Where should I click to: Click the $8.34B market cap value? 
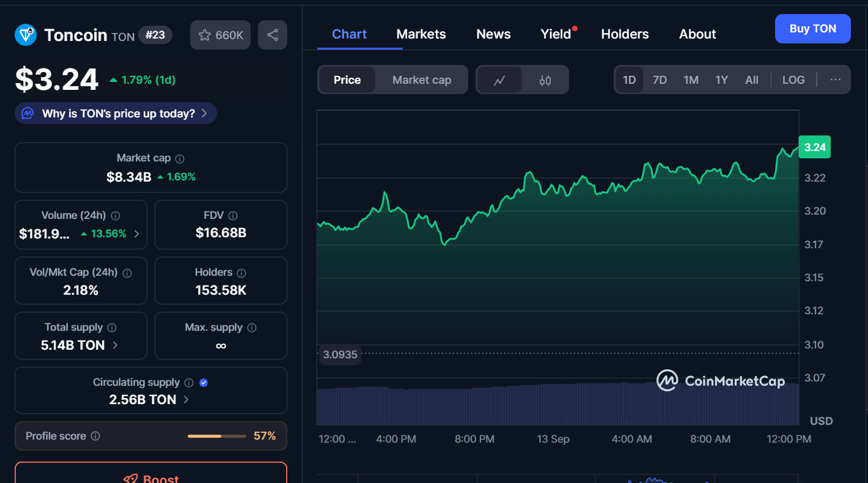129,177
